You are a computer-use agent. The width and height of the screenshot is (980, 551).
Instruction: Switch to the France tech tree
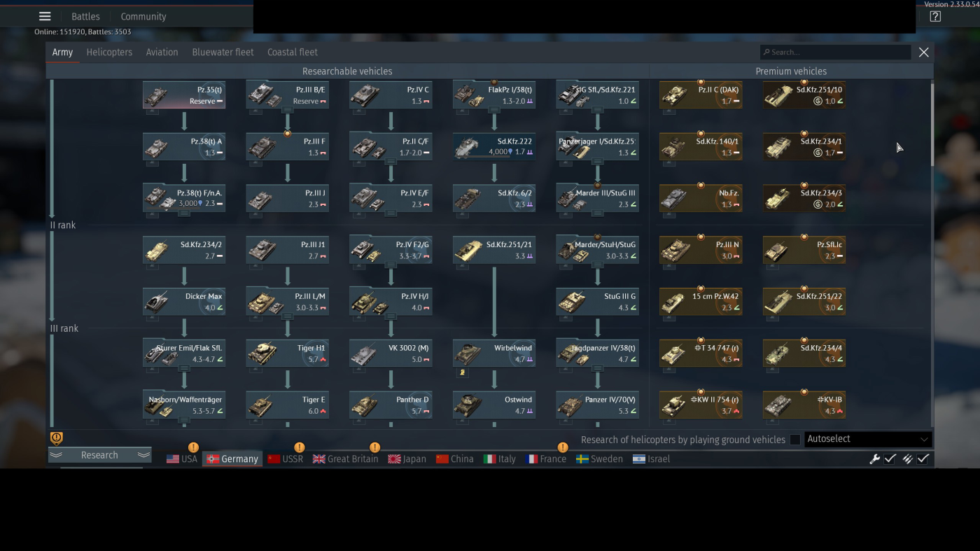(x=545, y=459)
